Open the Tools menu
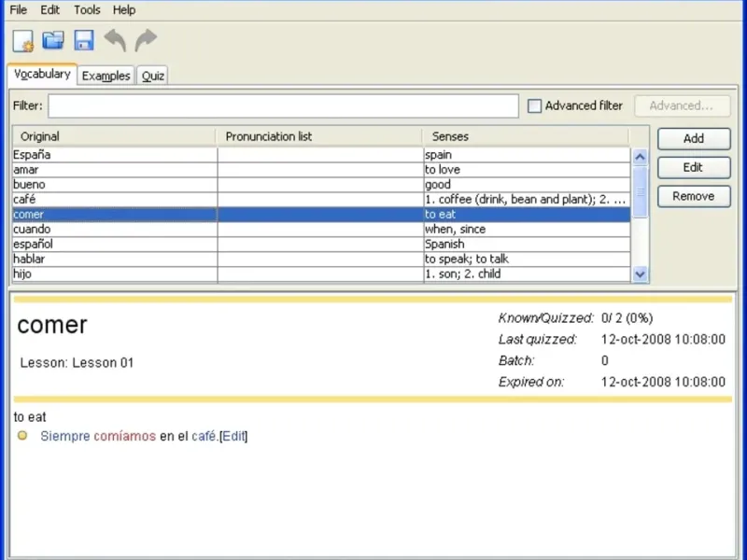Screen dimensions: 747x560 [x=87, y=10]
